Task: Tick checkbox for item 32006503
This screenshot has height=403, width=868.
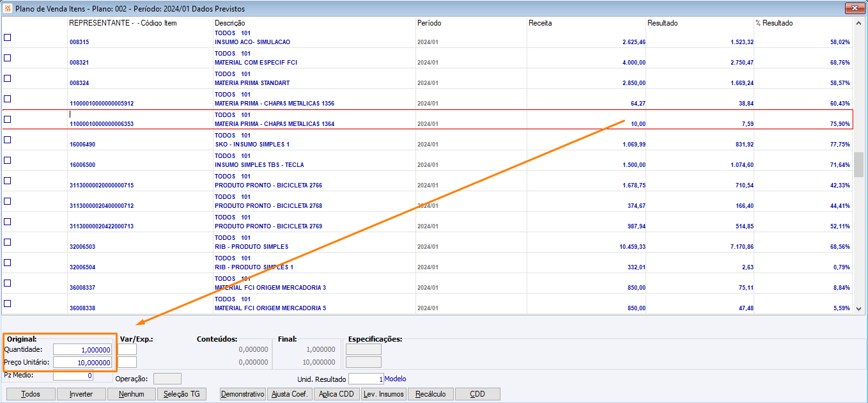Action: point(8,242)
